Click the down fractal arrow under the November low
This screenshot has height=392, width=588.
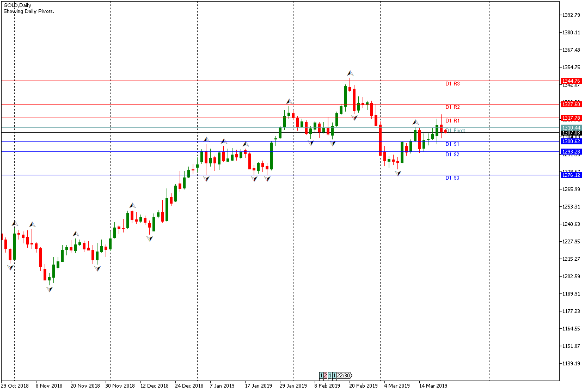pos(50,289)
